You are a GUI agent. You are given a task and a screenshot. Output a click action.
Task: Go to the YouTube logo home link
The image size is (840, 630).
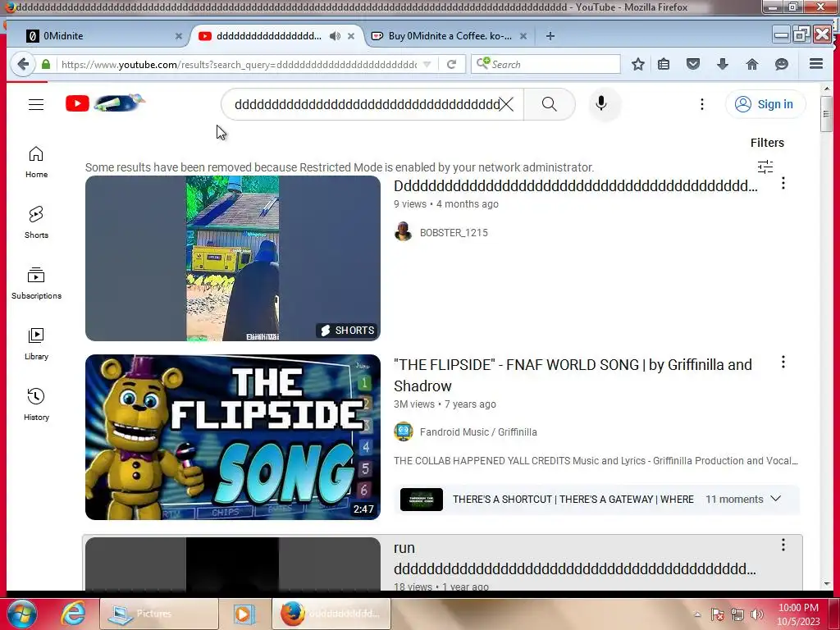point(105,103)
